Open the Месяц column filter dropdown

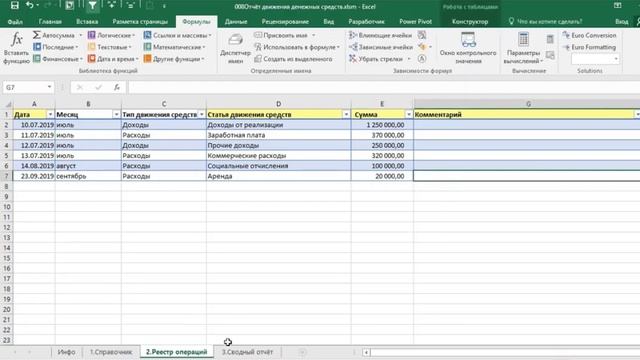click(x=116, y=115)
